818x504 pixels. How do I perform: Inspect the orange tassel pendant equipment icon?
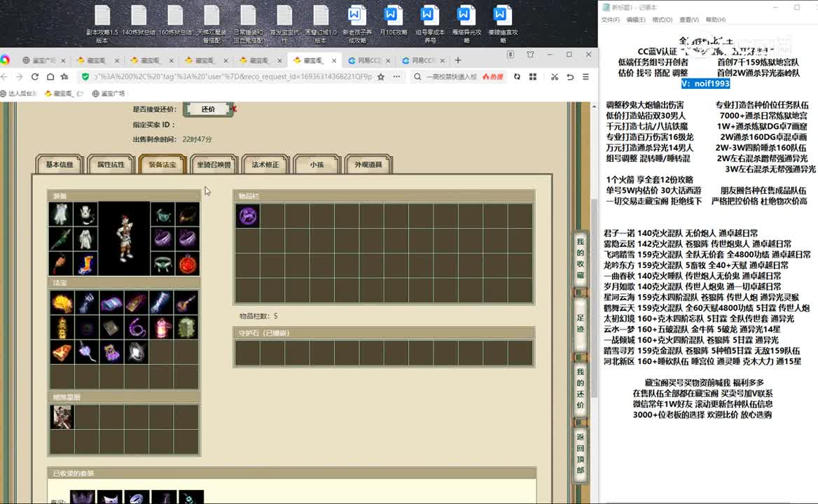[60, 264]
